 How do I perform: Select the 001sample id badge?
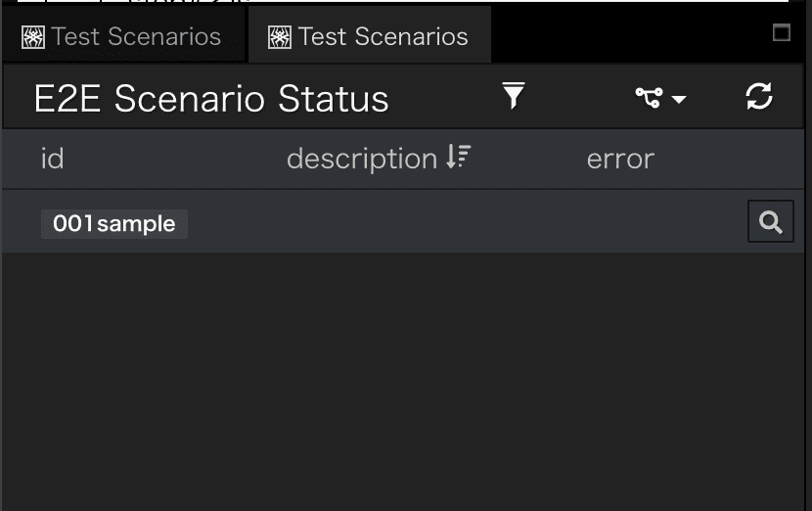tap(114, 224)
